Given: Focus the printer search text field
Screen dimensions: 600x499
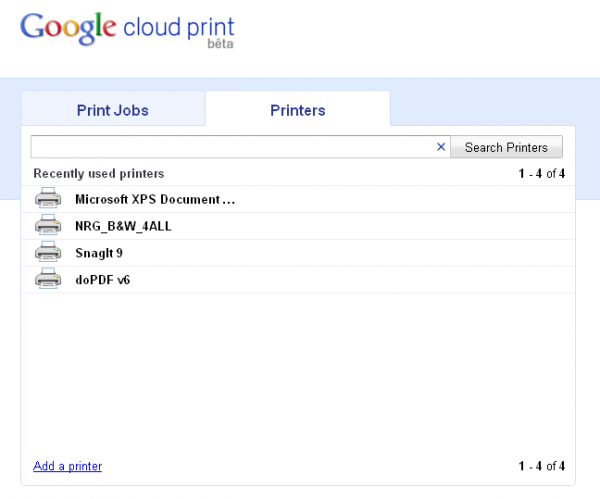Looking at the screenshot, I should pos(232,147).
